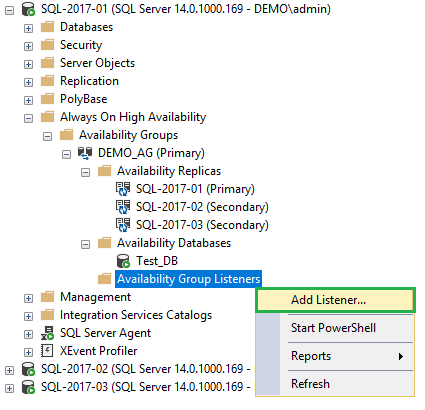The width and height of the screenshot is (425, 410).
Task: Expand the Server Objects node
Action: tap(28, 64)
